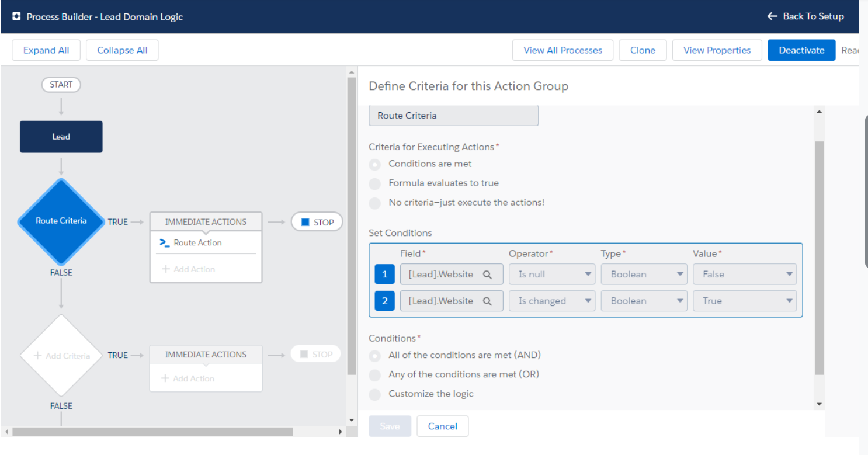Click the Clone button
868x455 pixels.
click(643, 50)
